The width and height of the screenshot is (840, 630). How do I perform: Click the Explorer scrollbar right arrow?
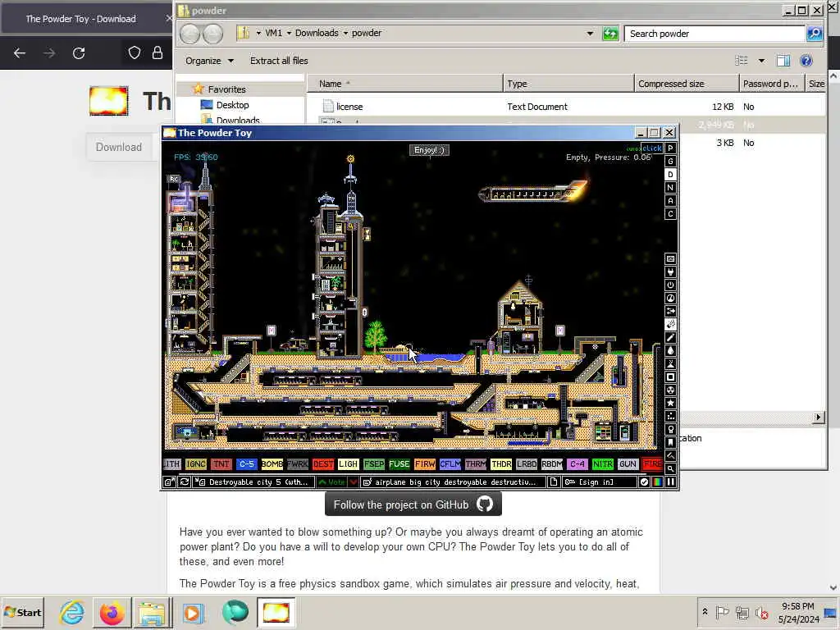tap(818, 418)
